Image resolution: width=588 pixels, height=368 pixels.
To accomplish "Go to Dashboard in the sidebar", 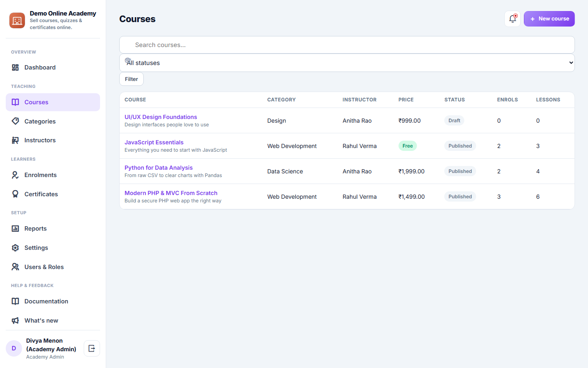I will pos(53,67).
